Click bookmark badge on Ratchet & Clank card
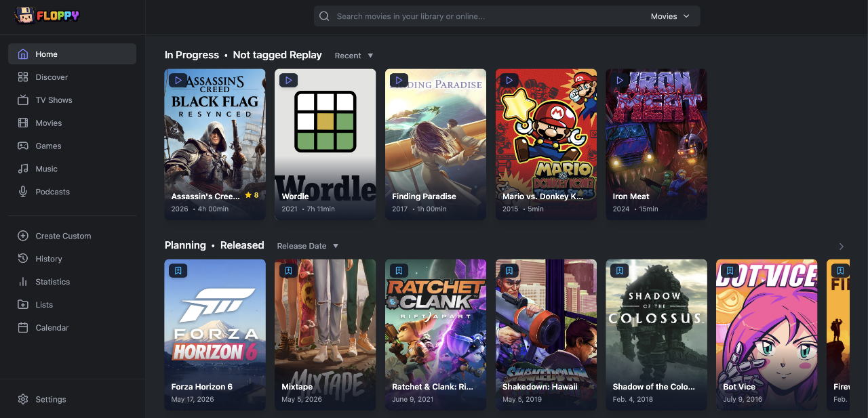Viewport: 868px width, 418px height. [399, 271]
